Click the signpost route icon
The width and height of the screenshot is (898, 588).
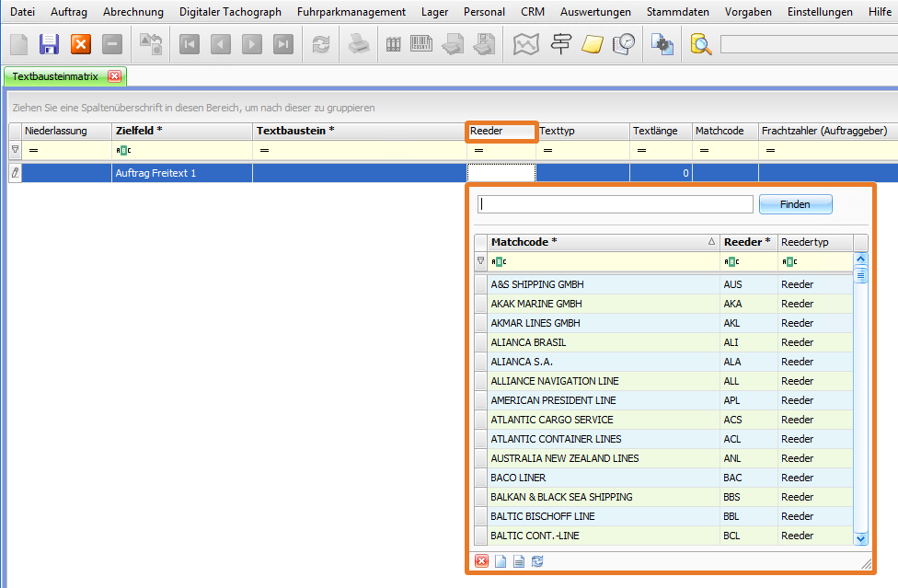pos(559,44)
